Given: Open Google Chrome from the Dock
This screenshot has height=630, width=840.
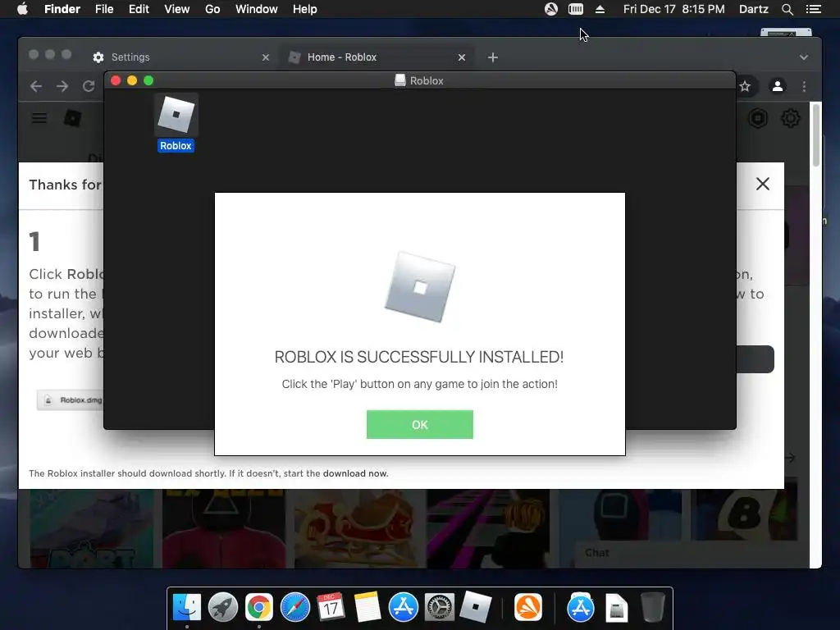Looking at the screenshot, I should point(258,607).
